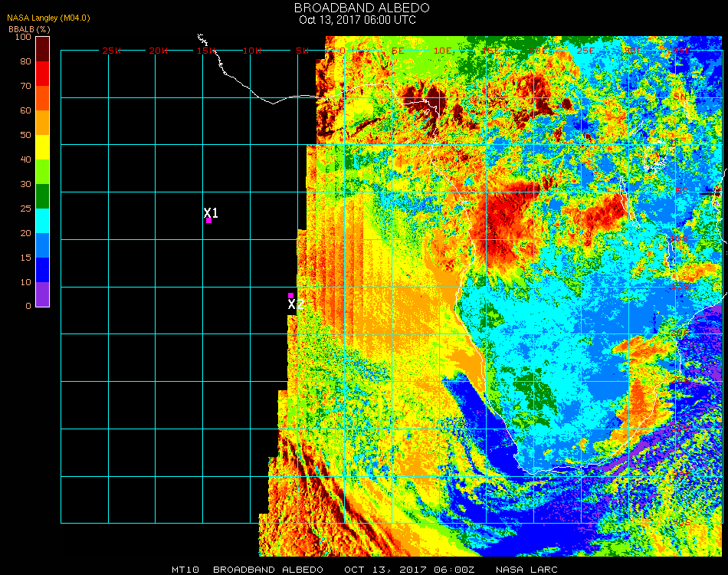The width and height of the screenshot is (728, 575).
Task: Pick the dark blue 10-15 colorbar segment
Action: click(x=43, y=270)
